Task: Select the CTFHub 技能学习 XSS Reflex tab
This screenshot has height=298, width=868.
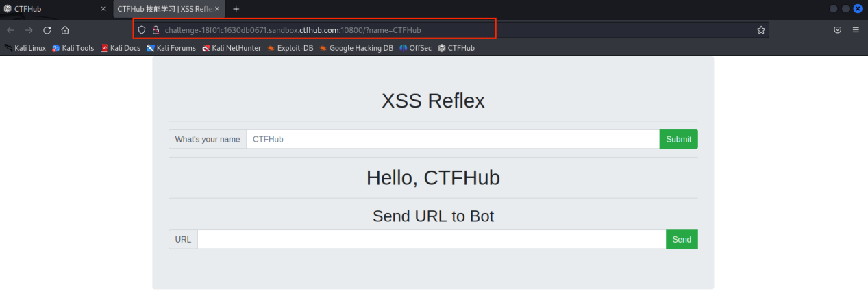Action: [x=170, y=9]
